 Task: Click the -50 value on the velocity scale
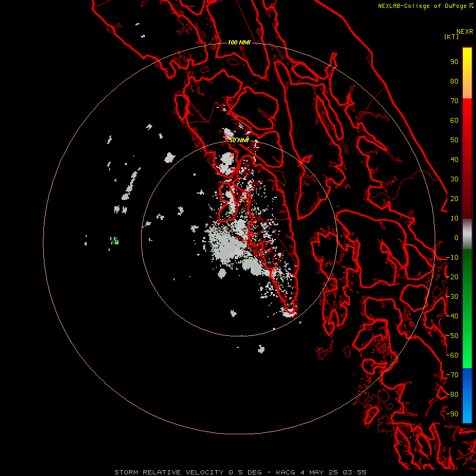452,336
